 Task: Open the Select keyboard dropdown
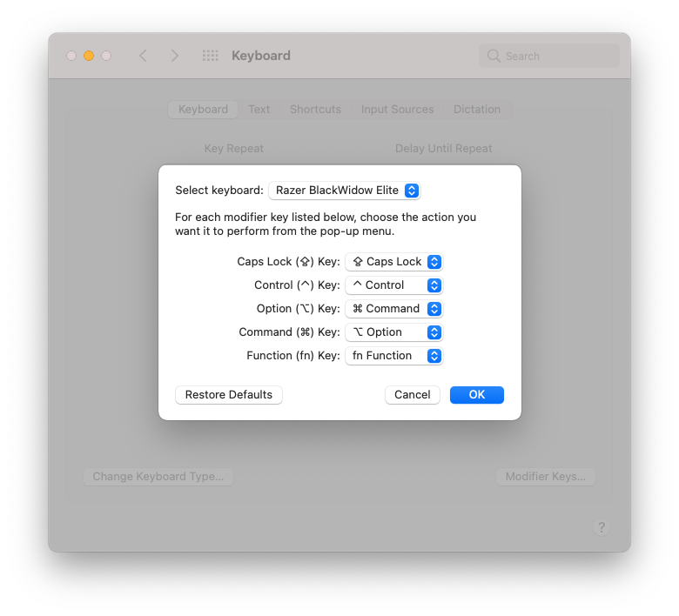345,191
